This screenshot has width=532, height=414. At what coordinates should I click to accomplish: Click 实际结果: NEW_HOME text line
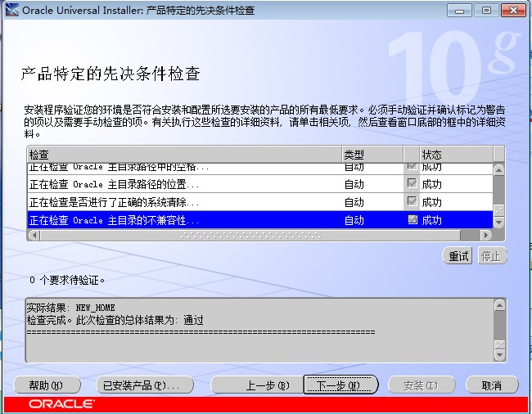71,308
